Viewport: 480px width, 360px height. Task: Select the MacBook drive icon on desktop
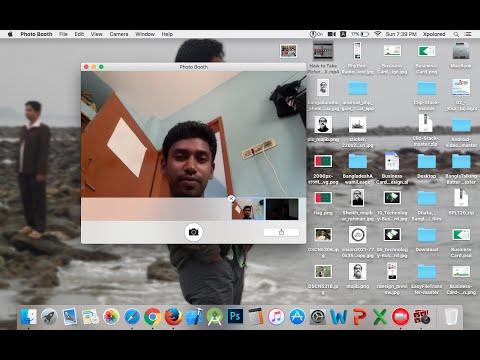[x=461, y=51]
